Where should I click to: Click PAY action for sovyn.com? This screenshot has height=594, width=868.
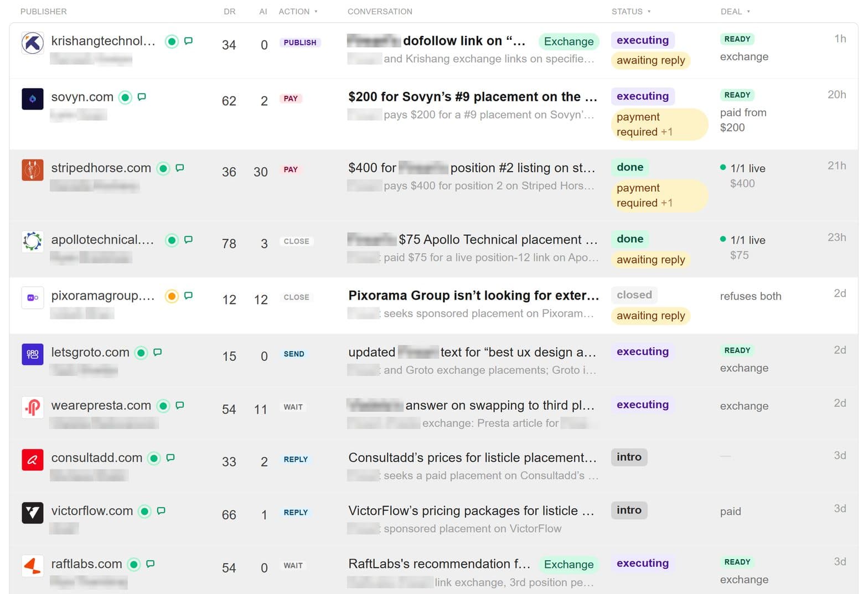[x=291, y=99]
